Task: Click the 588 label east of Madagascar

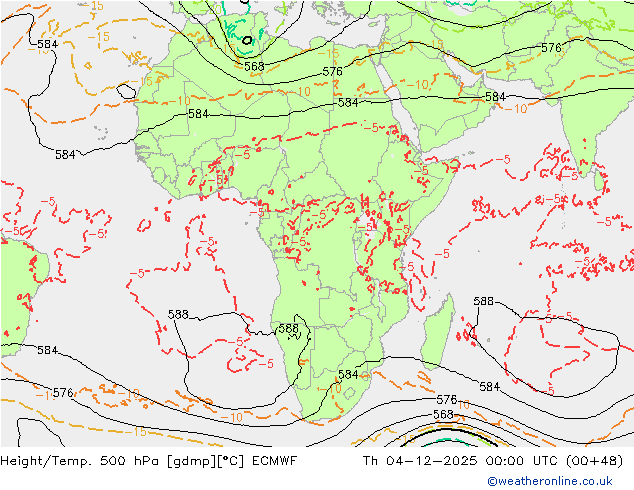Action: [x=484, y=301]
